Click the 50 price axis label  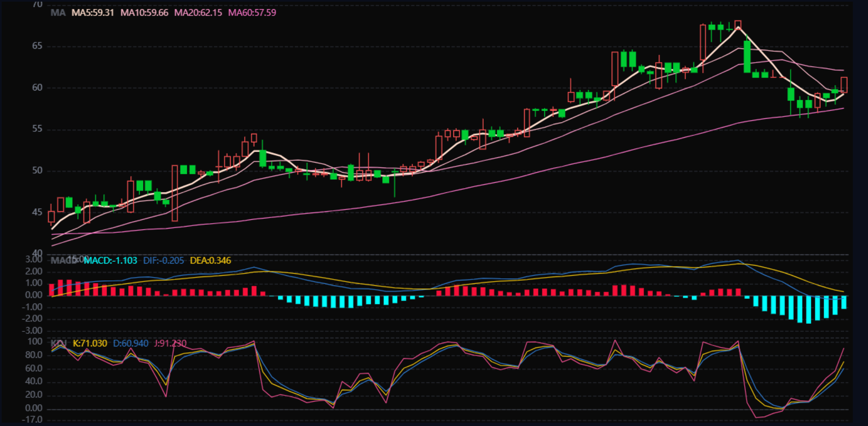point(37,170)
